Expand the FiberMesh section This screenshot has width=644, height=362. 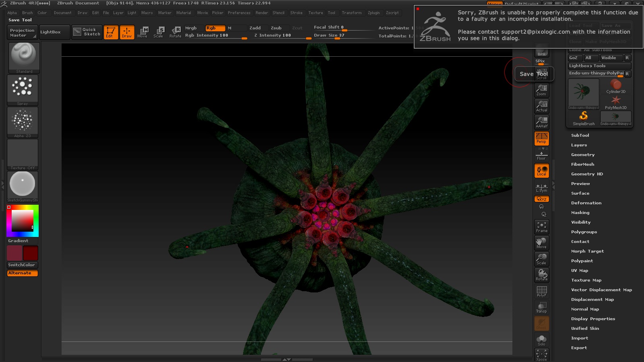click(x=582, y=165)
